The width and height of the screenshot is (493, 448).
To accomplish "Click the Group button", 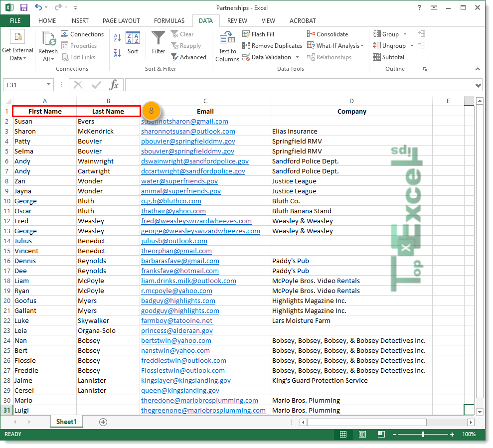I will click(386, 34).
